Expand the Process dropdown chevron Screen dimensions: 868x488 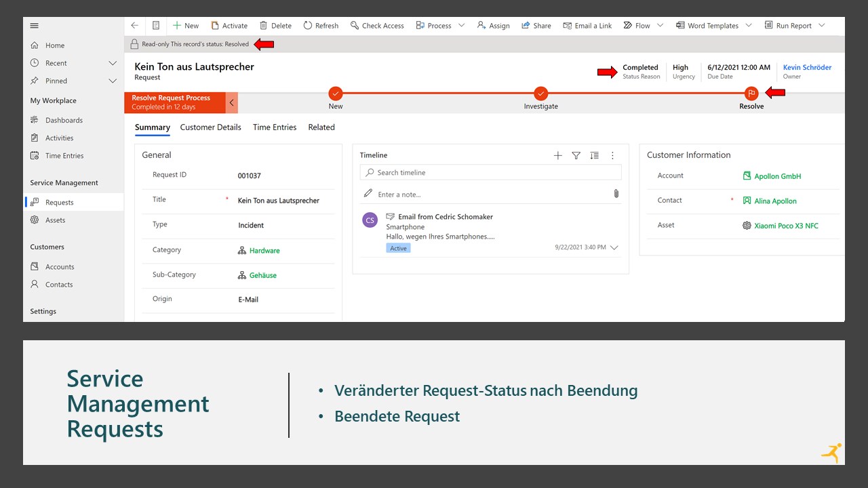(x=462, y=26)
